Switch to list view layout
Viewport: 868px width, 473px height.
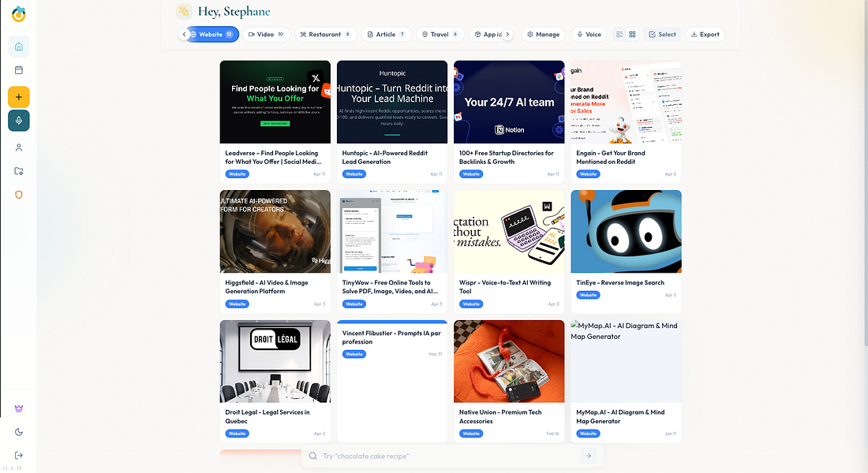tap(619, 35)
